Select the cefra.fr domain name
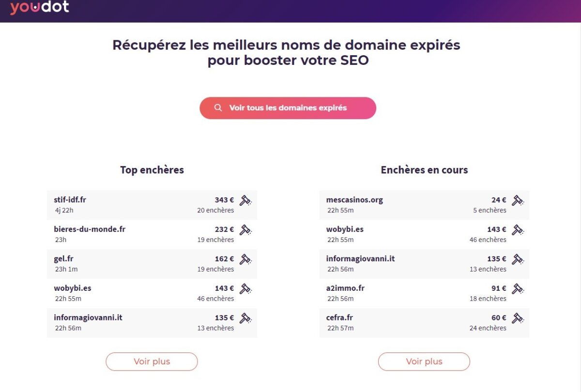The width and height of the screenshot is (581, 392). (339, 318)
